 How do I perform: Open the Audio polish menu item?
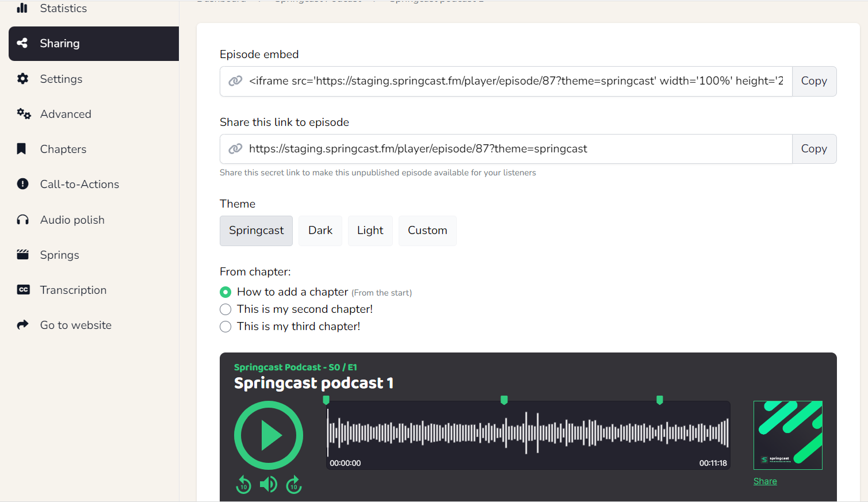[72, 220]
